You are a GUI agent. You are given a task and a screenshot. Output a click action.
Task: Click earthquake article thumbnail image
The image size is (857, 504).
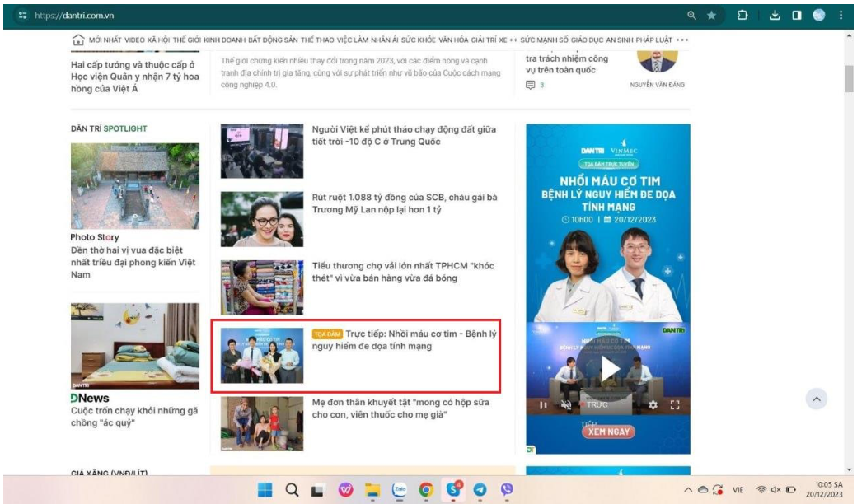pos(262,151)
